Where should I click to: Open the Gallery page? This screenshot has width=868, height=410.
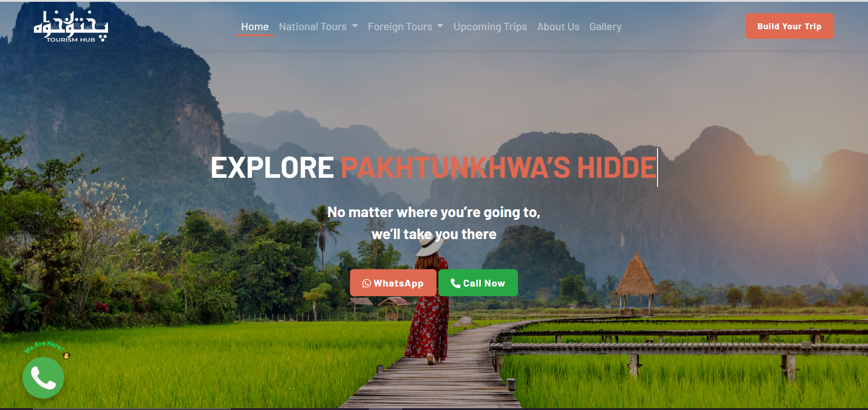605,27
